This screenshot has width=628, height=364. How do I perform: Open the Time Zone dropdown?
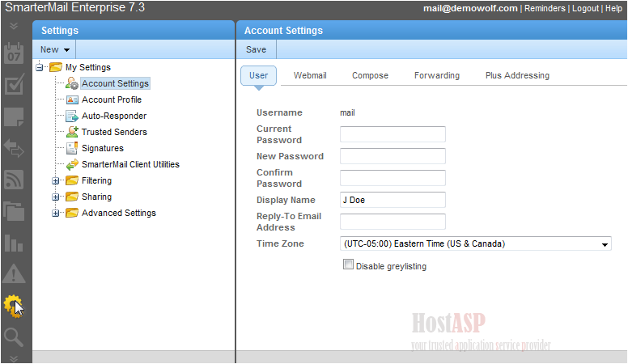[x=475, y=243]
